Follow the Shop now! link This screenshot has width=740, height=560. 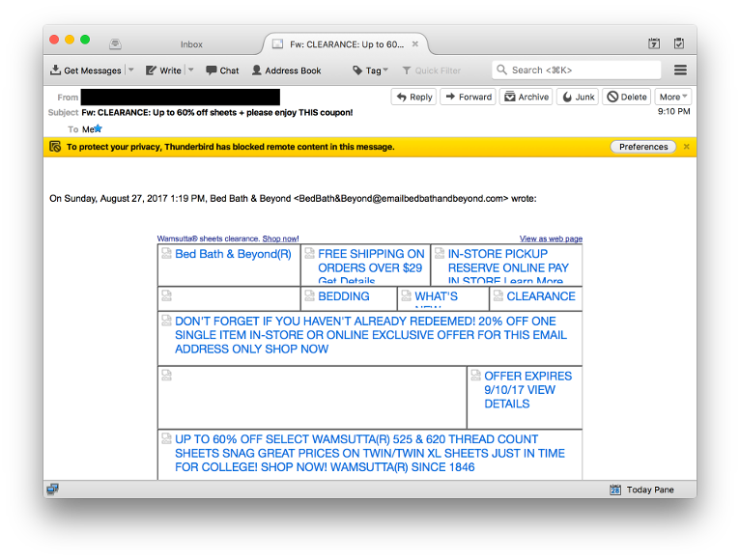(x=280, y=238)
